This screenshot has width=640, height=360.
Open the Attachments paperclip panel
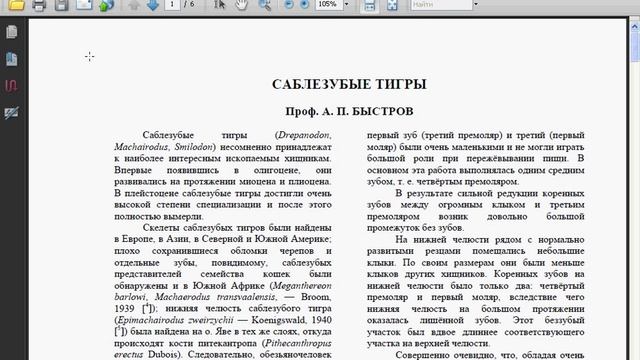[11, 86]
